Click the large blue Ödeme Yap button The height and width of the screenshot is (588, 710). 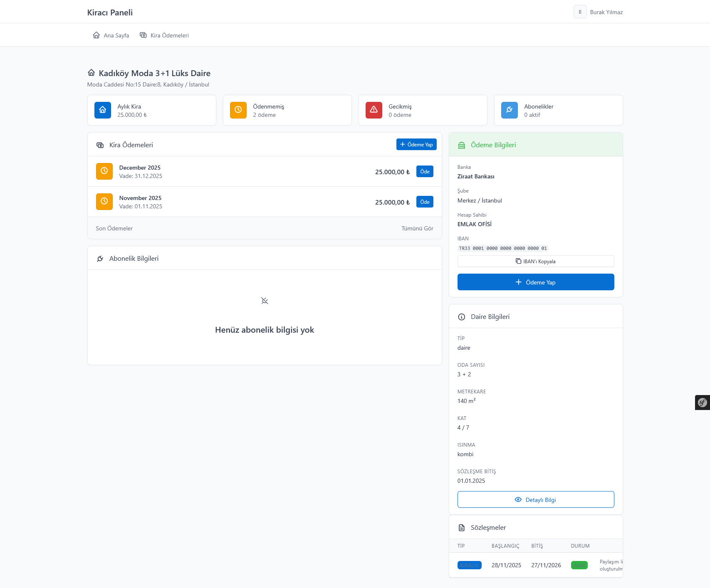pos(535,282)
